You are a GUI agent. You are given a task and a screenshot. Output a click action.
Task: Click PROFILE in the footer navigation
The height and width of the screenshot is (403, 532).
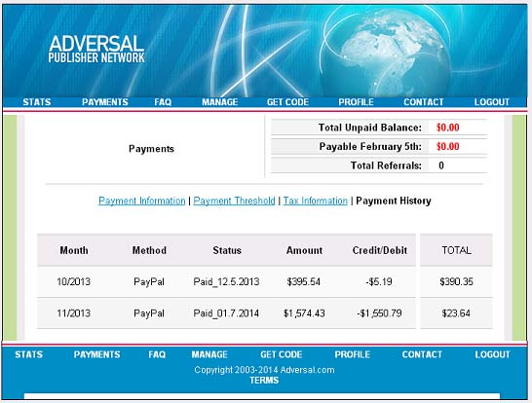click(x=352, y=354)
